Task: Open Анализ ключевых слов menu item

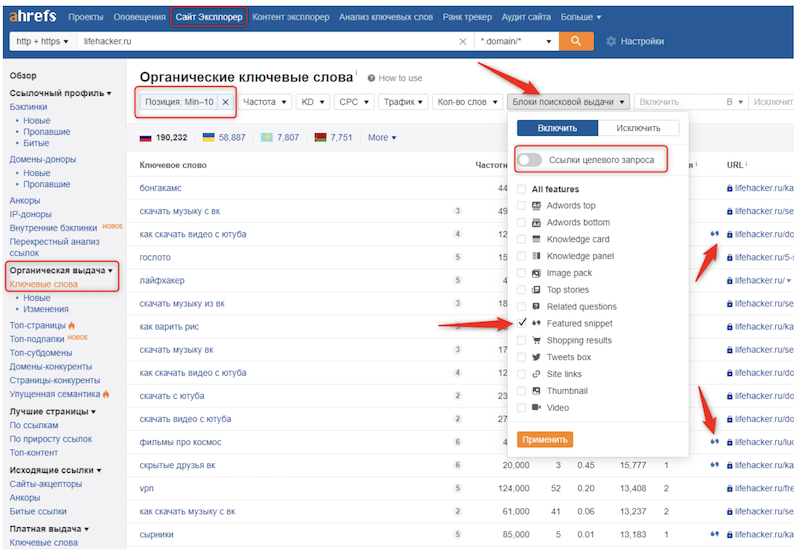Action: [386, 17]
